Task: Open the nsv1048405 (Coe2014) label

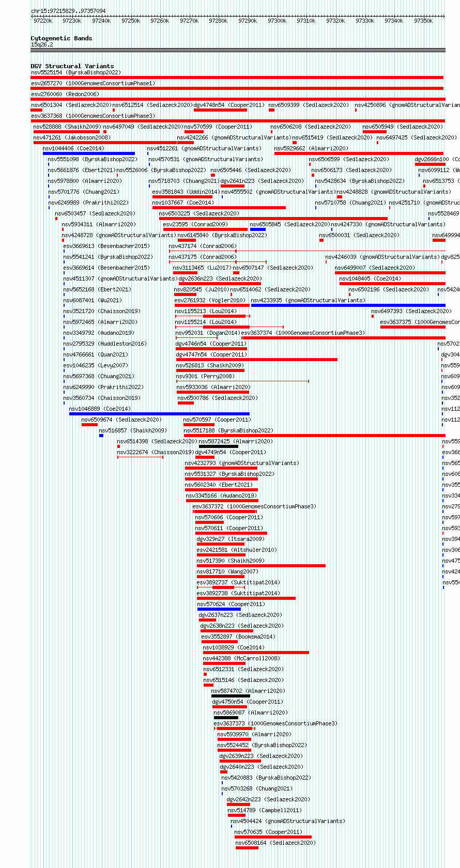Action: [370, 278]
